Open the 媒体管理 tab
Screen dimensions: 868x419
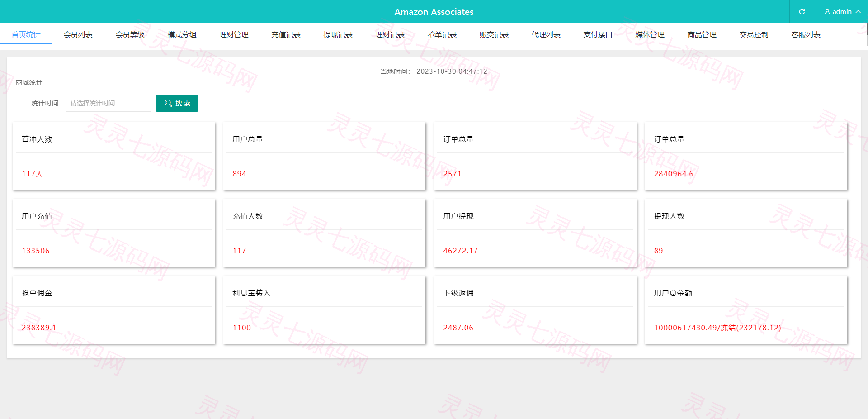(x=650, y=34)
